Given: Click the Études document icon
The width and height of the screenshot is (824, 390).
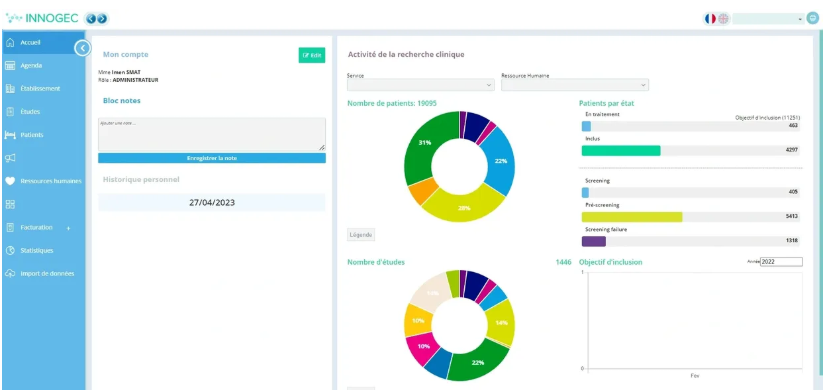Looking at the screenshot, I should [9, 112].
